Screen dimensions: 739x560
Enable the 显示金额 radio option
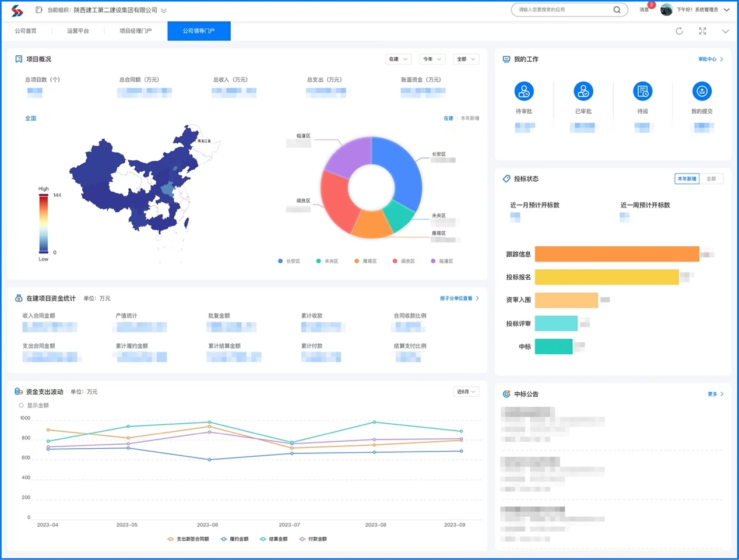pos(21,405)
